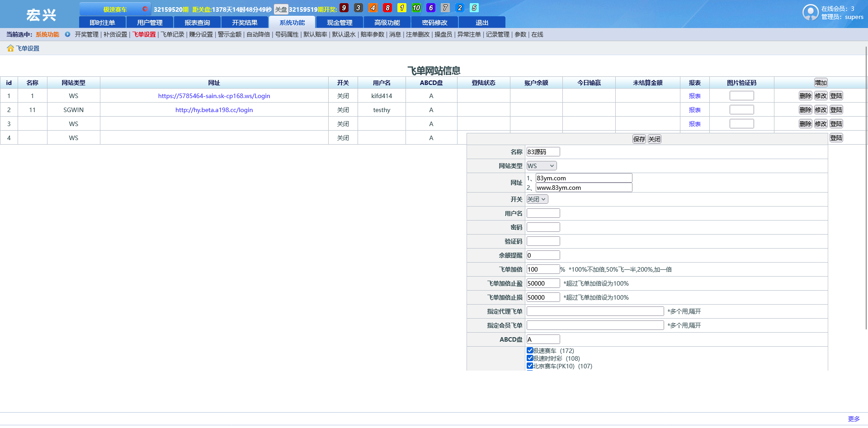Open the 密码修改 tab
This screenshot has height=428, width=868.
[434, 23]
